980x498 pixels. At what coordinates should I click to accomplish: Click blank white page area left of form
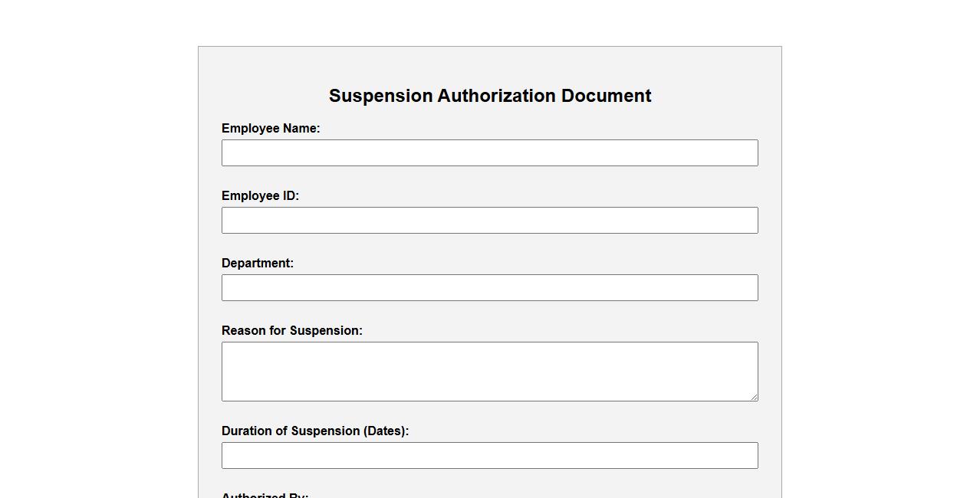(98, 268)
